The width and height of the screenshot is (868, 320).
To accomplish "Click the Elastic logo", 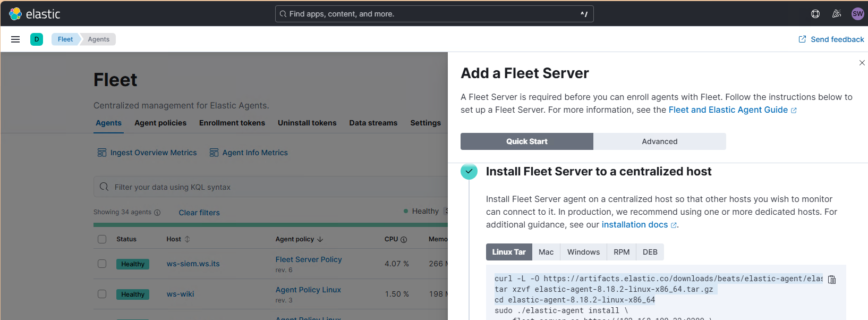I will pyautogui.click(x=35, y=14).
